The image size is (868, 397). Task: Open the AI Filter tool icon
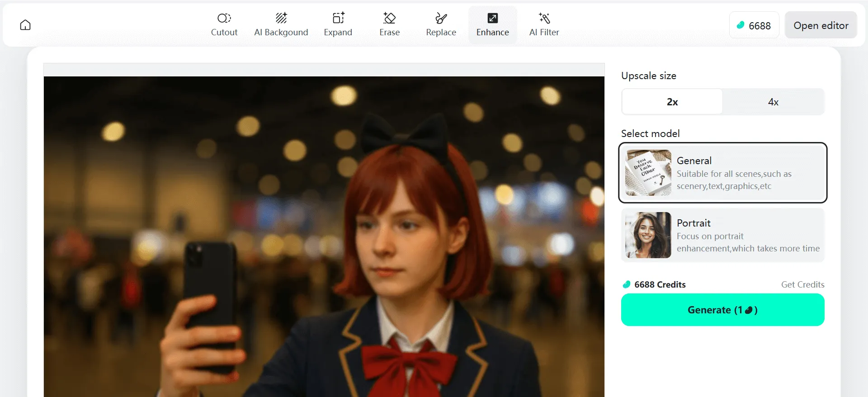point(544,18)
